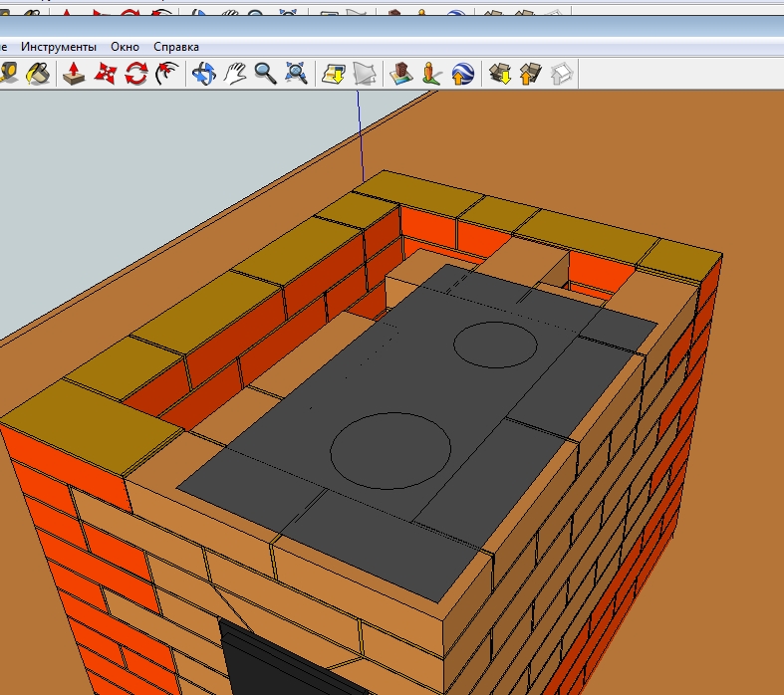Screen dimensions: 784x695
Task: Toggle the terrain display icon
Action: 365,73
